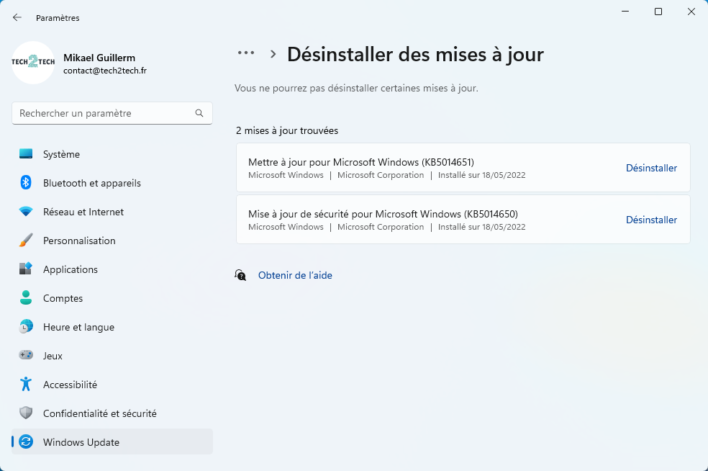Uninstall security update KB5014650
The image size is (708, 471).
point(651,220)
